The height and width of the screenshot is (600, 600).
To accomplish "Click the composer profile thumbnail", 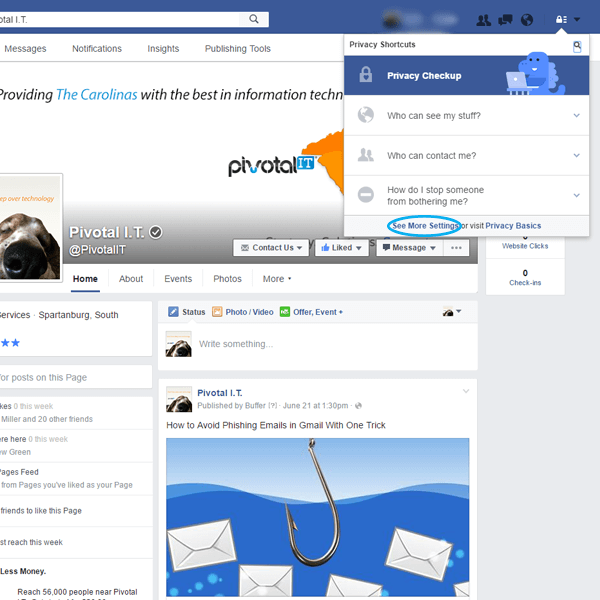I will [178, 344].
